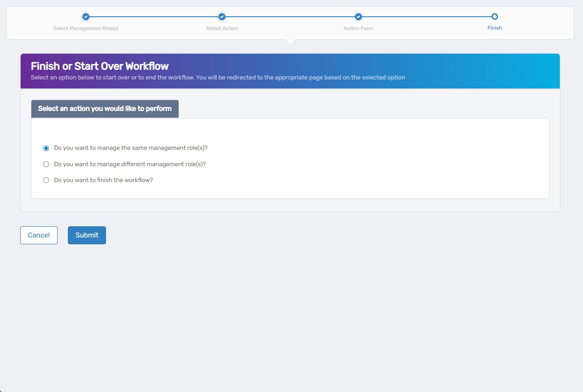Click the Cancel button
The height and width of the screenshot is (392, 583).
tap(39, 235)
